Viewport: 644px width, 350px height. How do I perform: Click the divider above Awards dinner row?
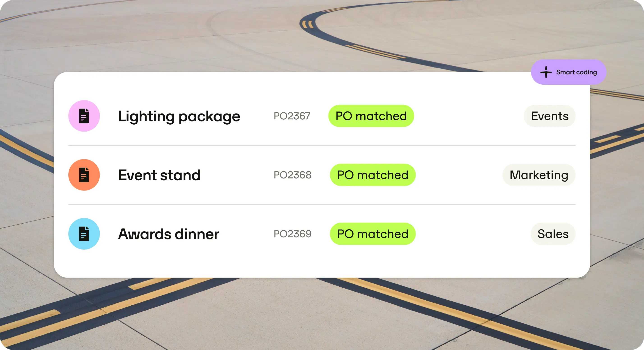(x=322, y=204)
